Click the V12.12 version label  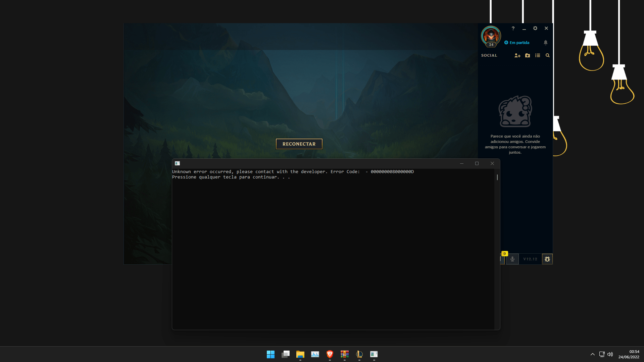[530, 259]
